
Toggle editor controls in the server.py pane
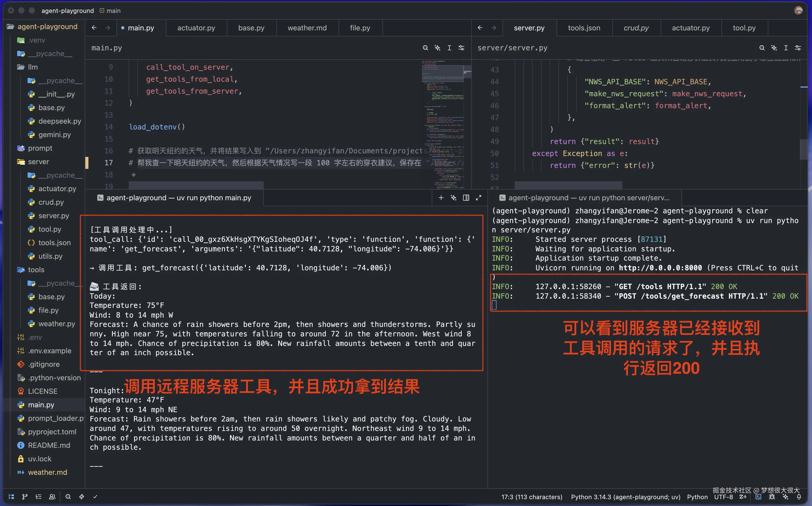click(798, 48)
